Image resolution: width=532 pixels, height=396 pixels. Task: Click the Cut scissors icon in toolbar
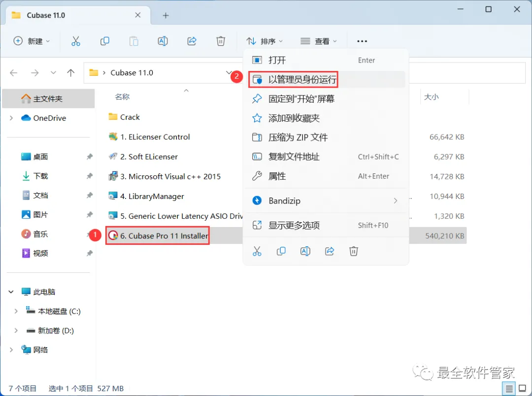coord(76,41)
